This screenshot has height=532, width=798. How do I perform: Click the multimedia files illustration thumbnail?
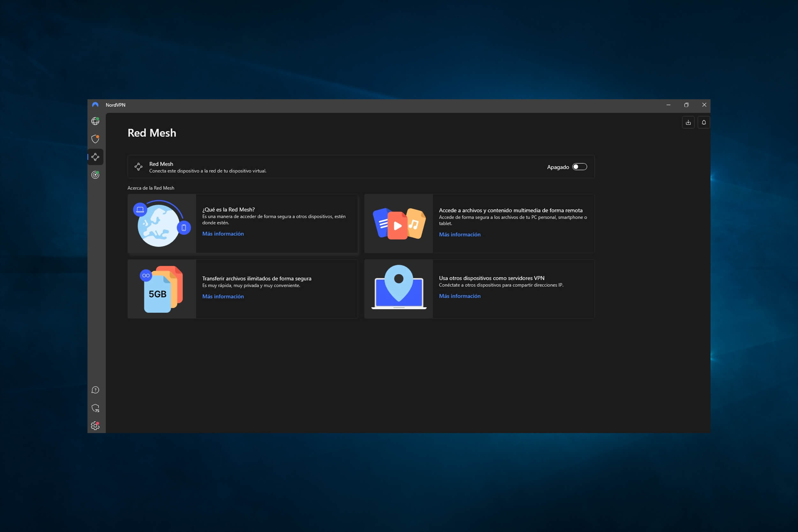[x=399, y=224]
